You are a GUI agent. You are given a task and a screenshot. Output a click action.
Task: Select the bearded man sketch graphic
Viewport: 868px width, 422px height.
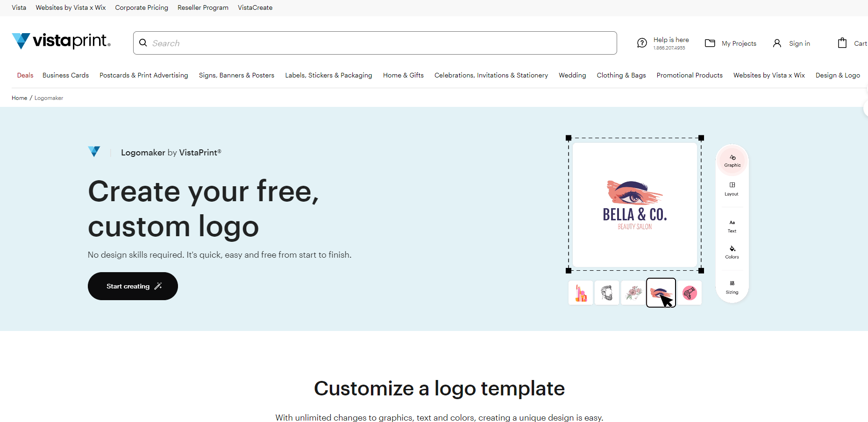pos(606,293)
